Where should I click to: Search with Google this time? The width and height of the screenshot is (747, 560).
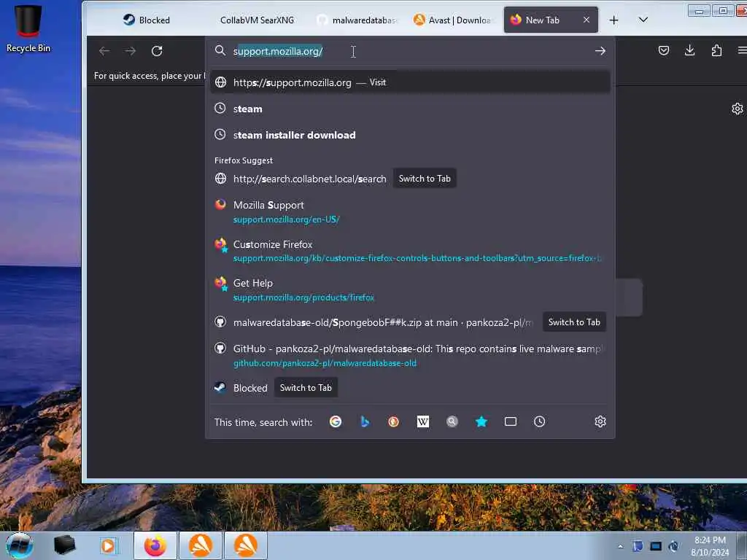pos(336,421)
